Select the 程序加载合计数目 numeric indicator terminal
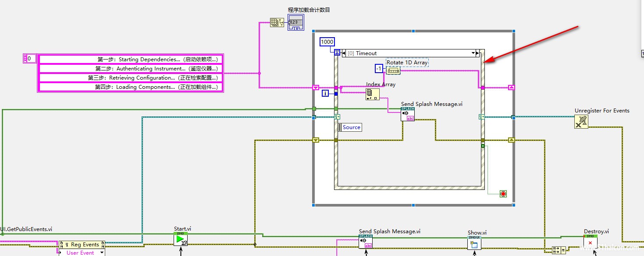Viewport: 644px width, 256px height. click(x=295, y=22)
